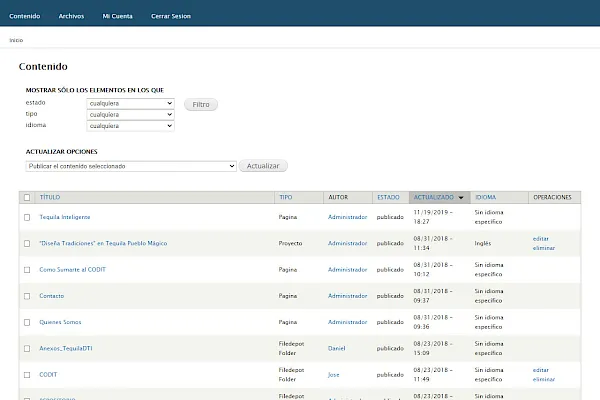Click the 08/23/2018 - 15:09 date cell
The image size is (600, 400).
(x=433, y=348)
